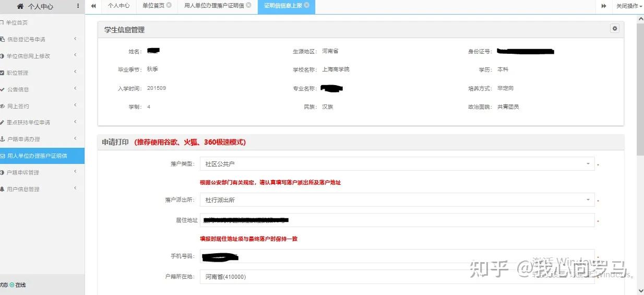This screenshot has height=295, width=644.
Task: Expand the 户籍申诉管理 submenu chevron
Action: [x=76, y=172]
